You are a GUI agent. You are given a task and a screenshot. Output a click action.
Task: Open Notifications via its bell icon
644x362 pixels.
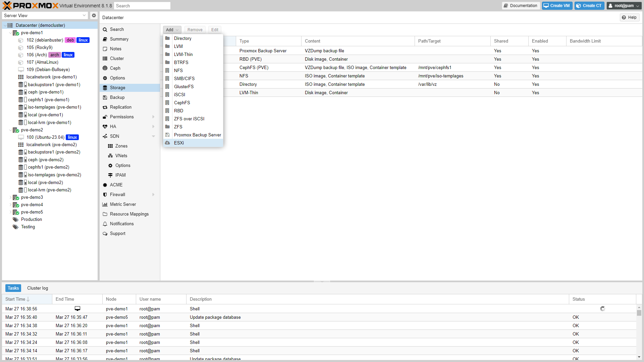(x=105, y=224)
